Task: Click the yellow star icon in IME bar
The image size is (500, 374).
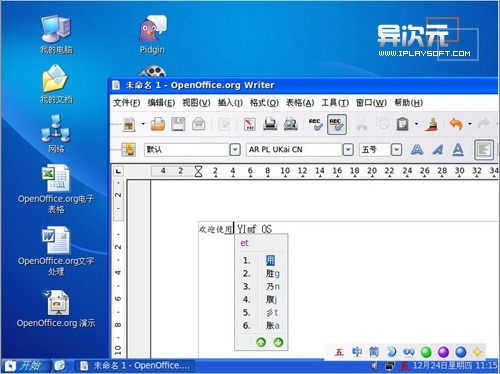Action: tap(477, 352)
